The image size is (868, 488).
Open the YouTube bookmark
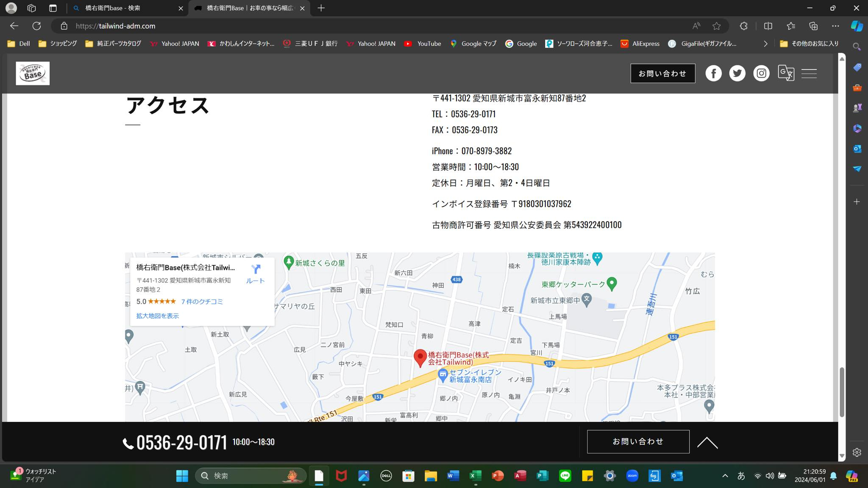pos(423,44)
